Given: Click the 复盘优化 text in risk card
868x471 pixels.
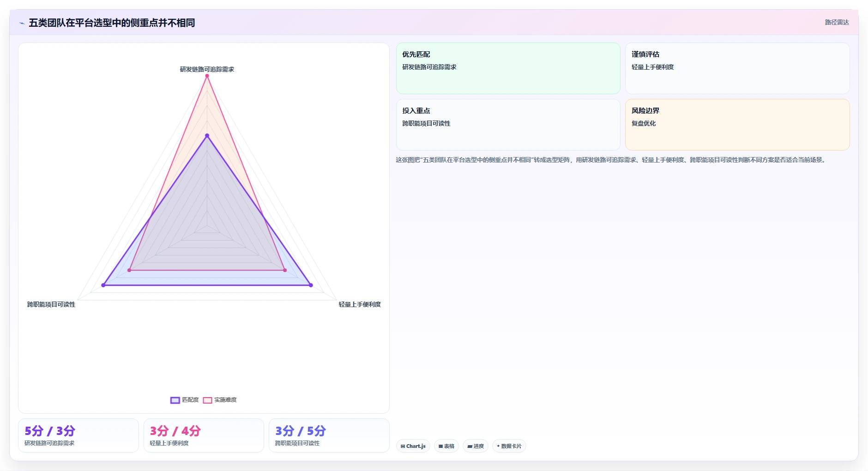Looking at the screenshot, I should pyautogui.click(x=644, y=123).
